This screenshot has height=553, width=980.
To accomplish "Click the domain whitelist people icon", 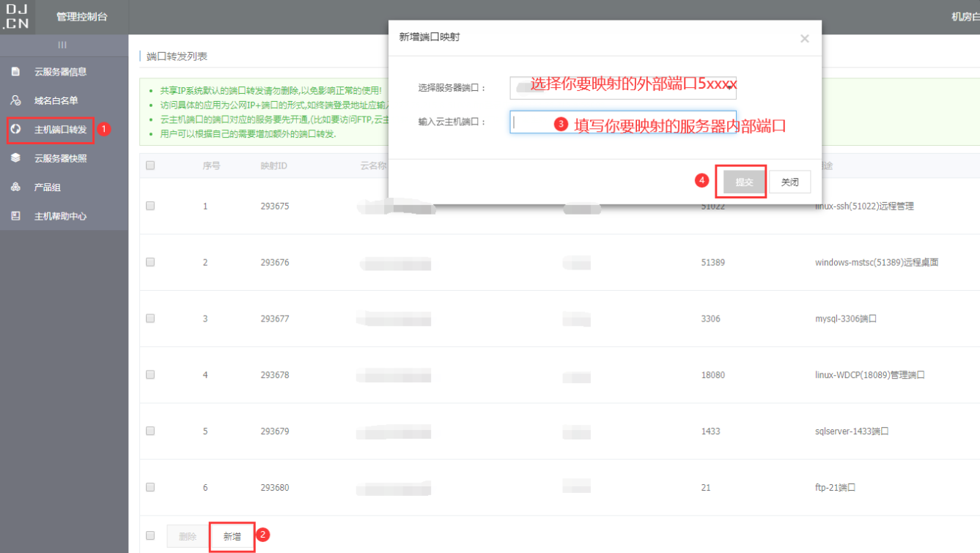I will click(15, 100).
